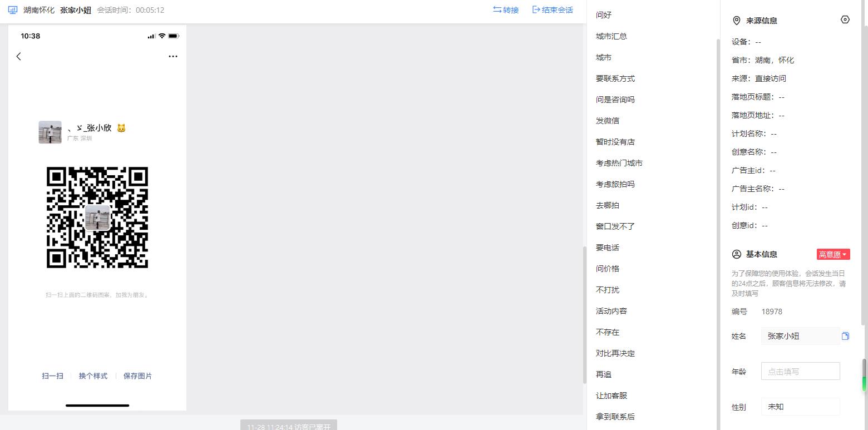Select the 问是咨询吗 quick reply

coord(615,100)
